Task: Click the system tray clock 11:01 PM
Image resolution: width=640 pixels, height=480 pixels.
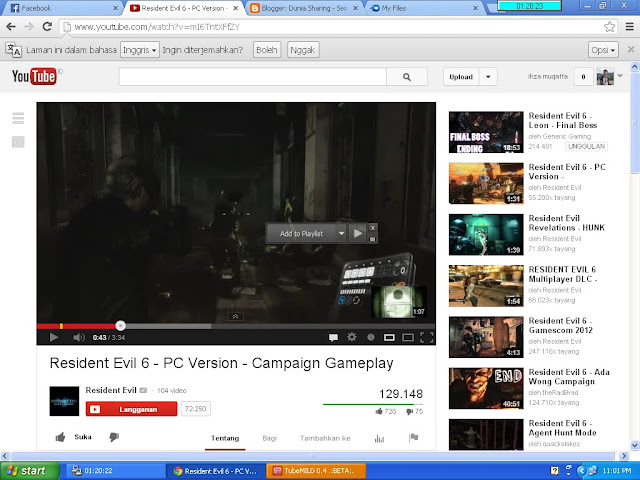Action: (616, 471)
